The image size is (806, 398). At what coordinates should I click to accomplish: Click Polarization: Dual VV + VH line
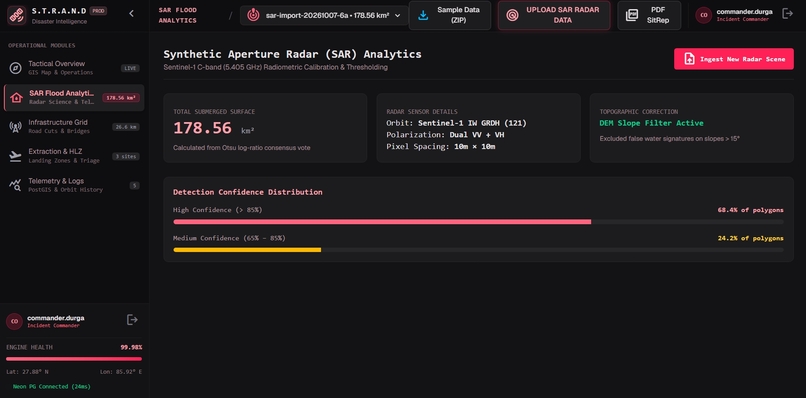coord(446,135)
